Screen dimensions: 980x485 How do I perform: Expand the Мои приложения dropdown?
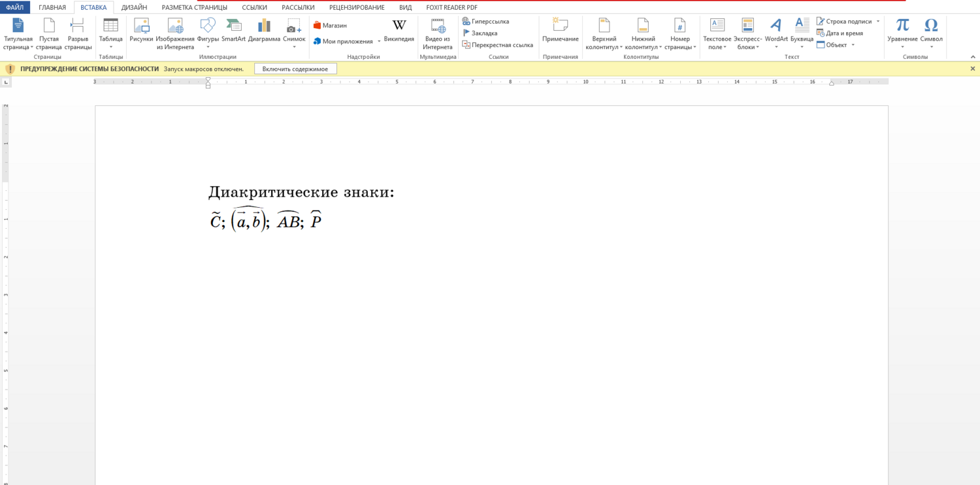pos(379,42)
